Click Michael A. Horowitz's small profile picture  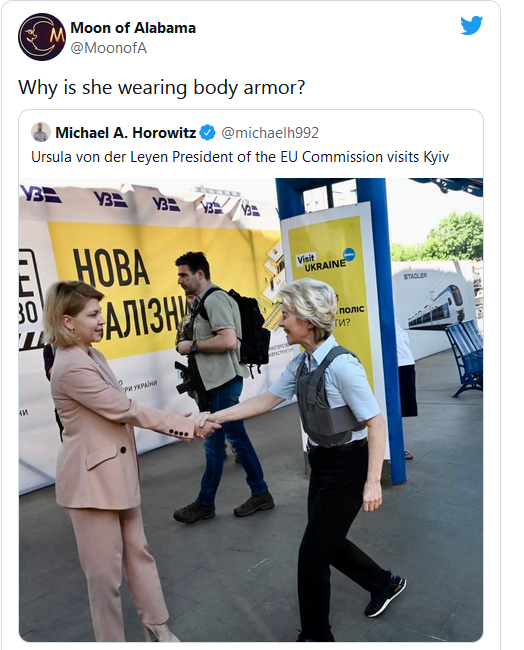coord(41,132)
